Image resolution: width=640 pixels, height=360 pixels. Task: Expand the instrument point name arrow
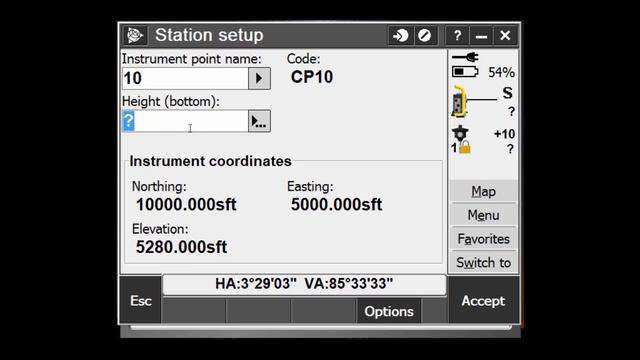point(259,78)
